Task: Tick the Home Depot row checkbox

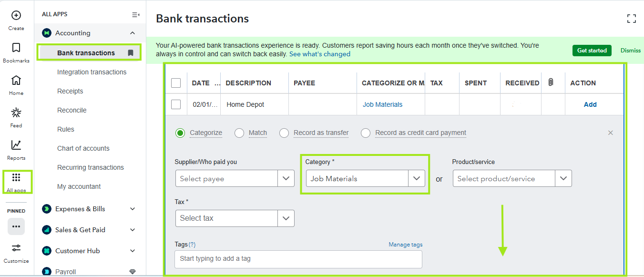Action: (x=176, y=104)
